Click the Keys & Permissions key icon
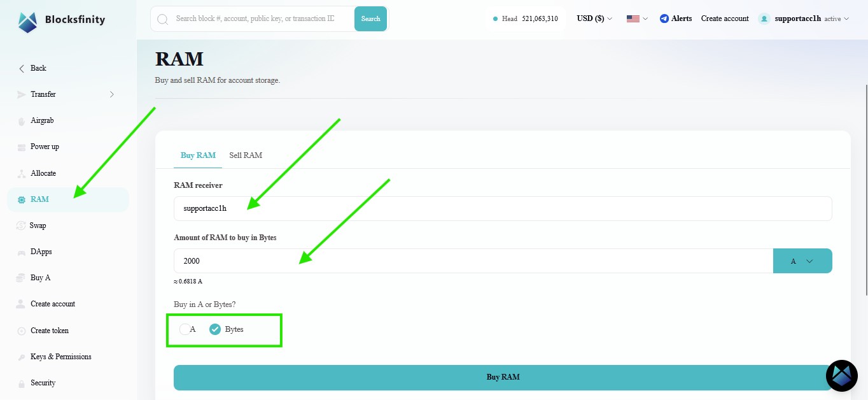 coord(22,357)
